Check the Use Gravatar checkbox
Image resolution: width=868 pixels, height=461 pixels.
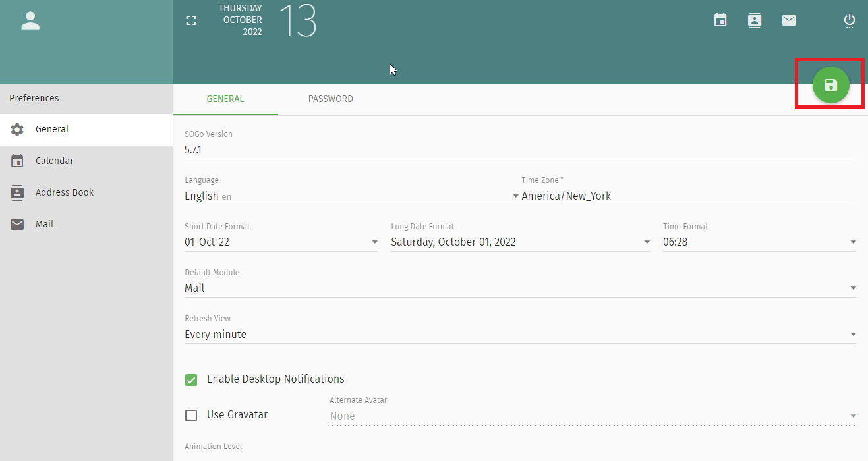(x=191, y=416)
